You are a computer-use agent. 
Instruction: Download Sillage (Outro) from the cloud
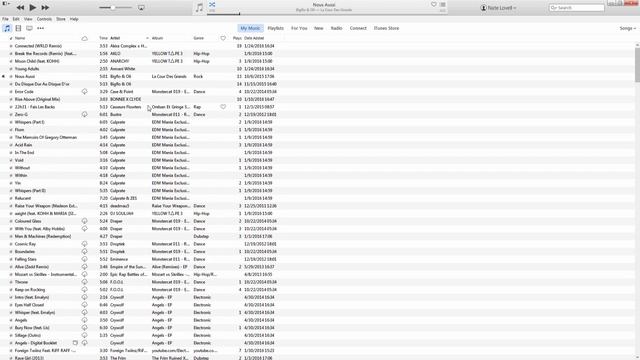84,336
